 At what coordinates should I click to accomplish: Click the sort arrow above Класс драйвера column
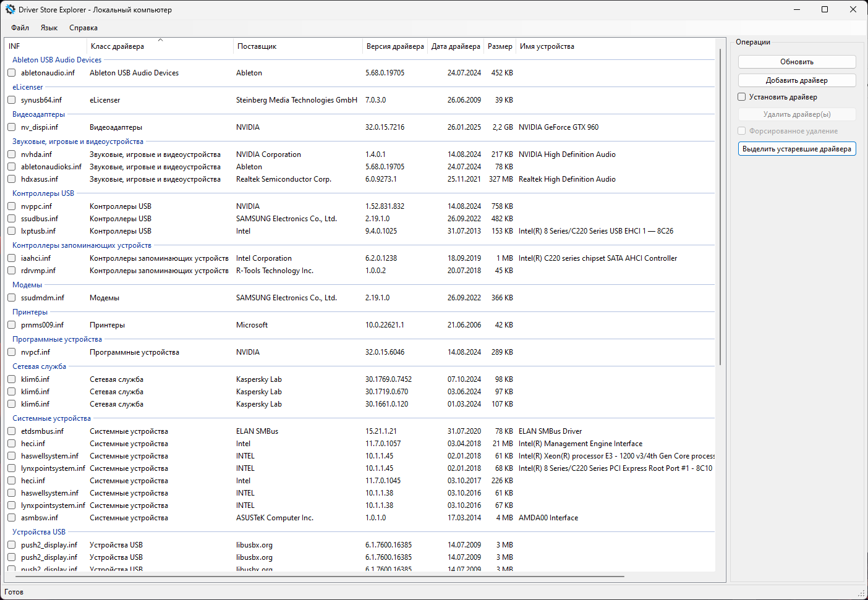pyautogui.click(x=160, y=40)
